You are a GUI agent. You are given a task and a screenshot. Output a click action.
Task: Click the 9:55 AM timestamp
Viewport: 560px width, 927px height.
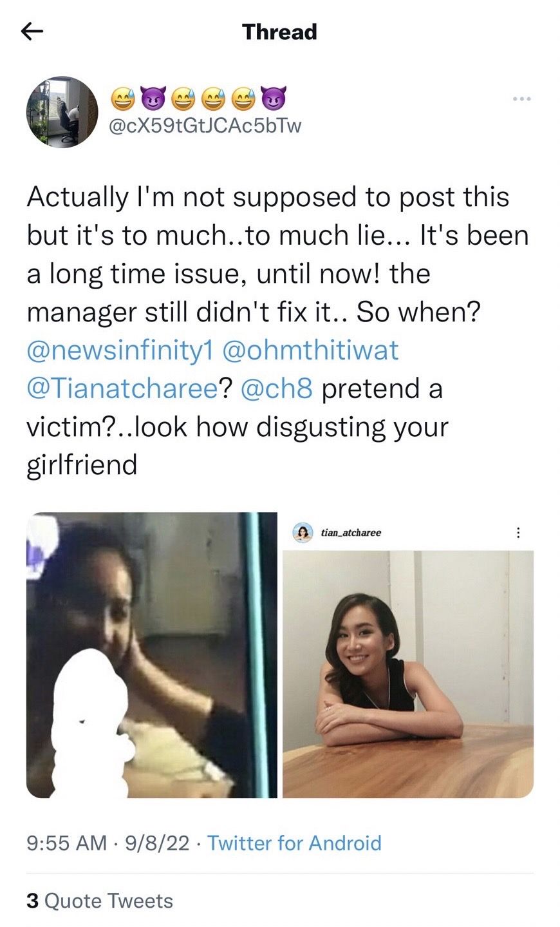tap(66, 843)
